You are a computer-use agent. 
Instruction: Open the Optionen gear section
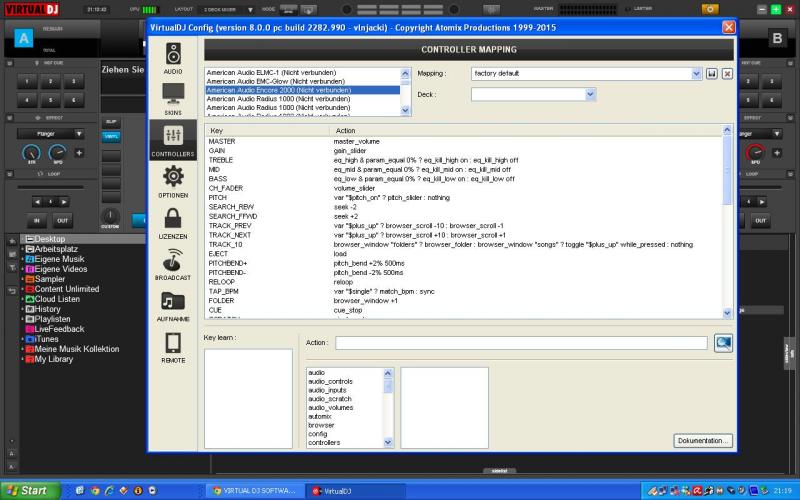click(x=173, y=181)
